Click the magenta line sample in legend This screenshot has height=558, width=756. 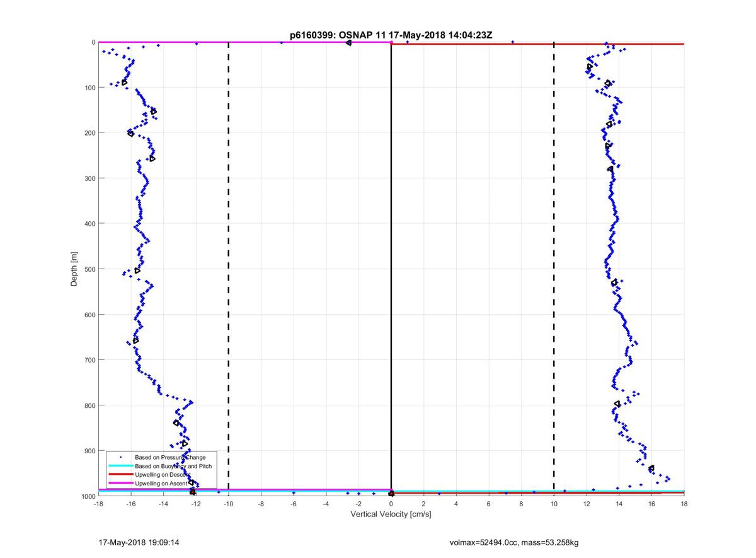pyautogui.click(x=120, y=484)
